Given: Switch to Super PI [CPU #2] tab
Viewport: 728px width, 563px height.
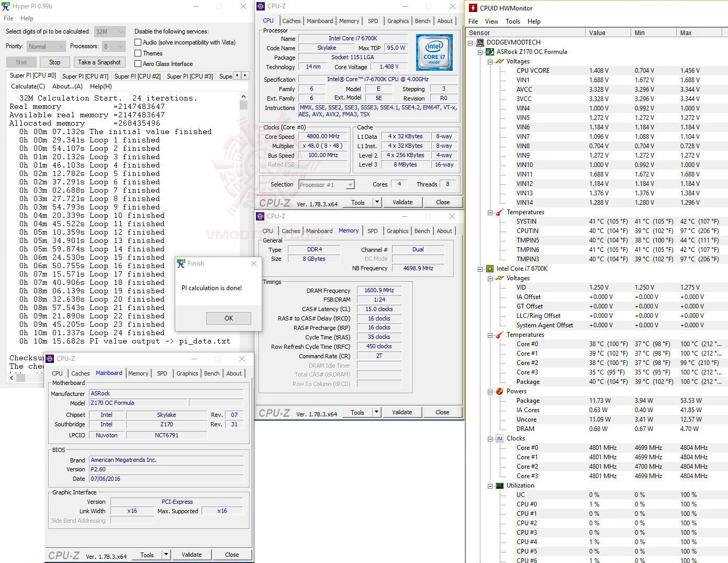Looking at the screenshot, I should coord(138,76).
